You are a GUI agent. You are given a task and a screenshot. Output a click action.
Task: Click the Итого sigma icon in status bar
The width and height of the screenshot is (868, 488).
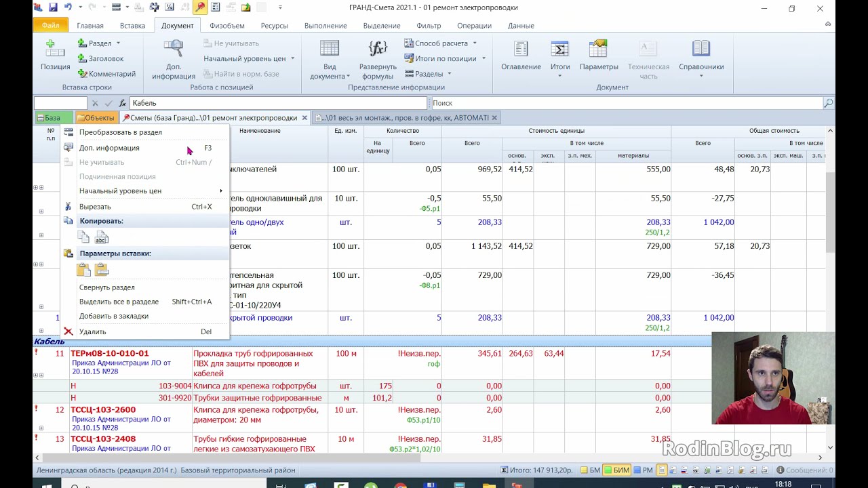[x=505, y=470]
